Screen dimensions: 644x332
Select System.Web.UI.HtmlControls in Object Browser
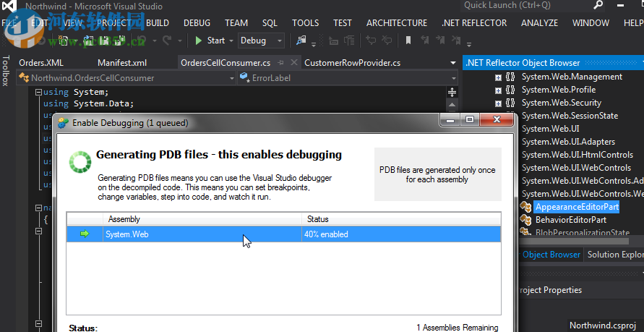pos(577,155)
